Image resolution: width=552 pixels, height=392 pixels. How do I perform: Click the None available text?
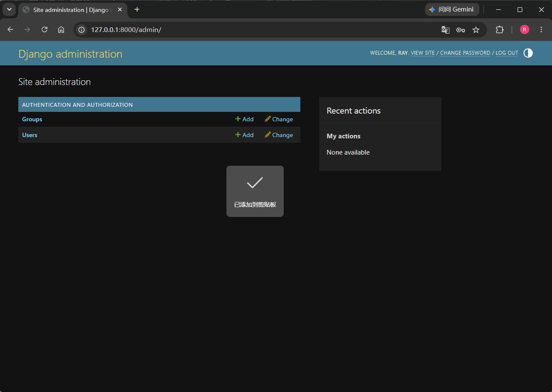(x=348, y=152)
